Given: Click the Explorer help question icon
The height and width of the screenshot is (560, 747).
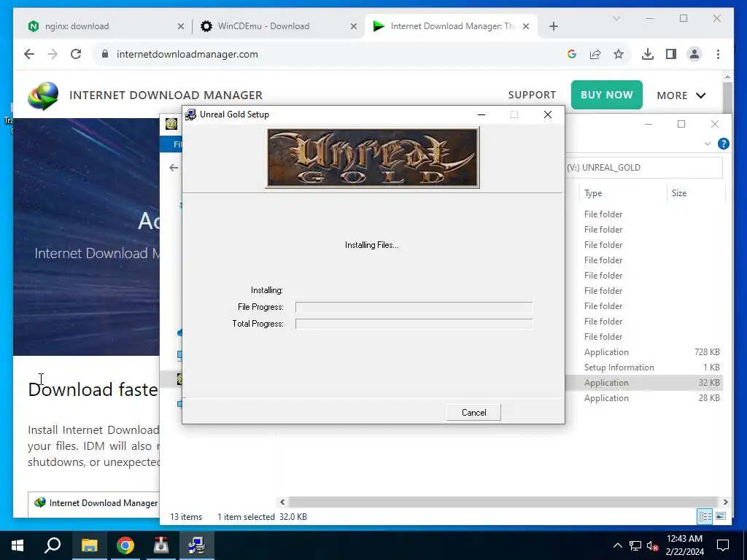Looking at the screenshot, I should point(723,144).
